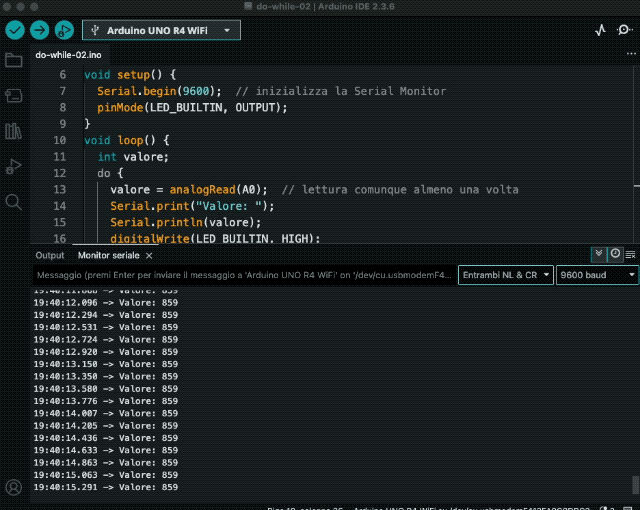Upload the sketch with the arrow button
Image resolution: width=640 pixels, height=510 pixels.
click(39, 31)
